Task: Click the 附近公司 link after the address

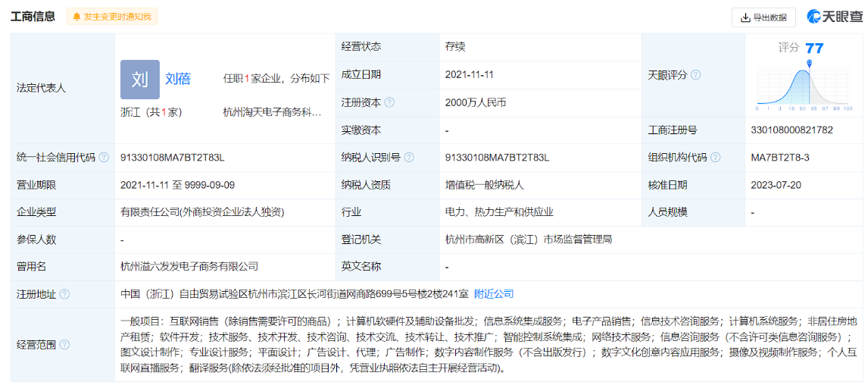Action: pyautogui.click(x=494, y=294)
